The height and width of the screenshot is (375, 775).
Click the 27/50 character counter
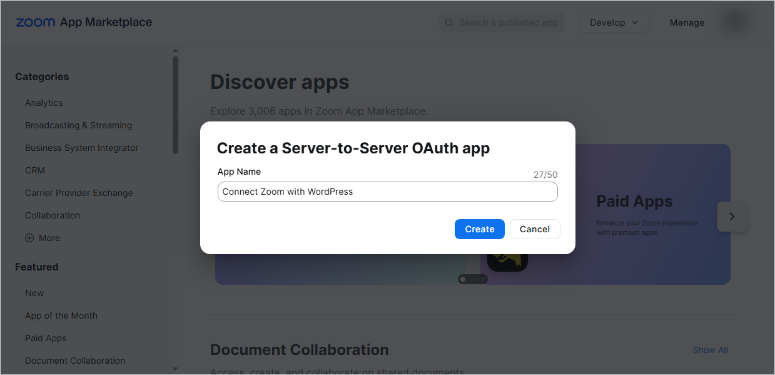[545, 174]
